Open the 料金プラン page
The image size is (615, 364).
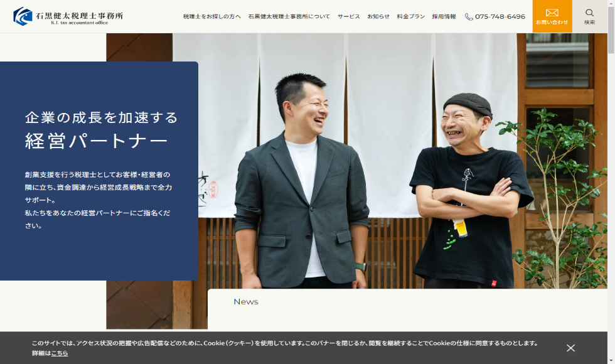tap(410, 16)
